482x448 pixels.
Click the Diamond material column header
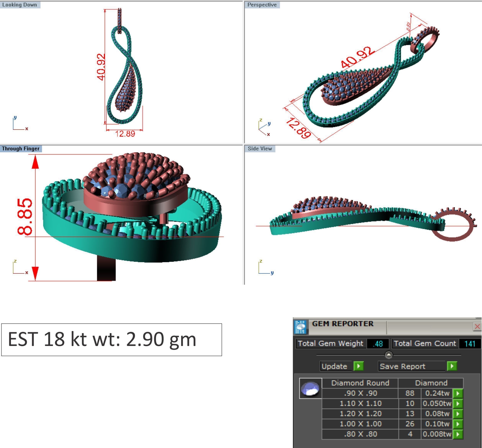pos(431,383)
